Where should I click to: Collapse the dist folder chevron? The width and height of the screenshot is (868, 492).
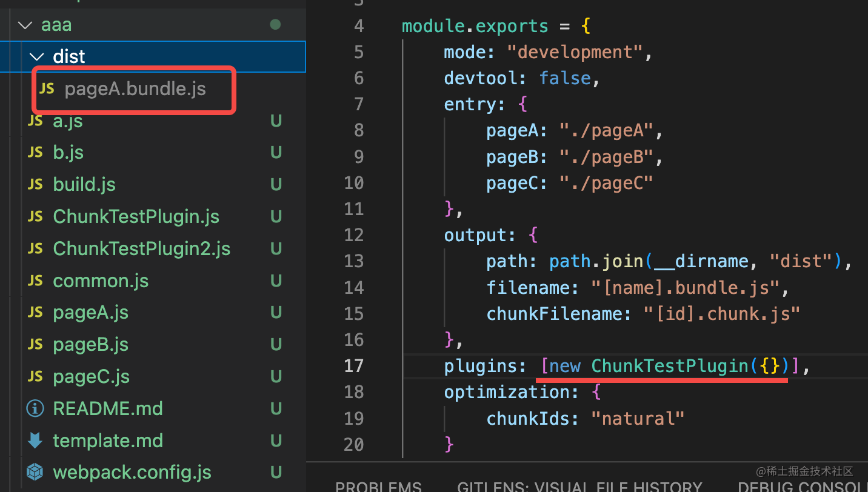click(37, 56)
